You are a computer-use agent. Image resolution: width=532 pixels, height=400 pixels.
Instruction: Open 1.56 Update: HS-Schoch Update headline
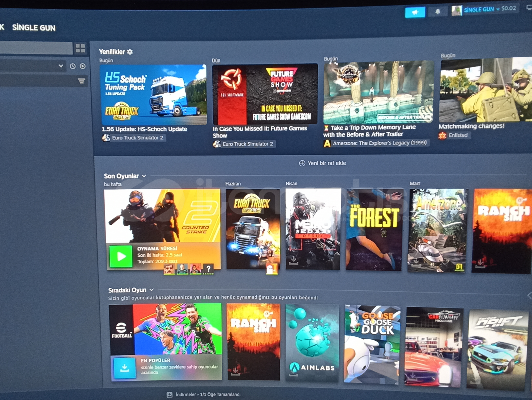pos(144,129)
